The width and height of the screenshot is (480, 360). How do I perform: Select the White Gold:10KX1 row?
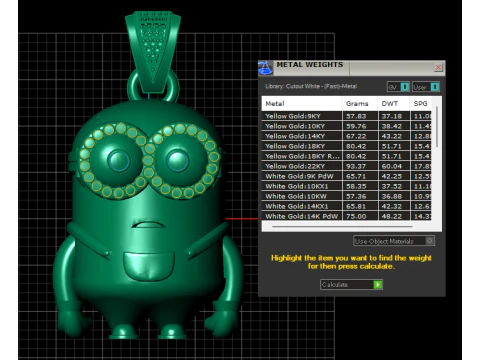click(346, 186)
